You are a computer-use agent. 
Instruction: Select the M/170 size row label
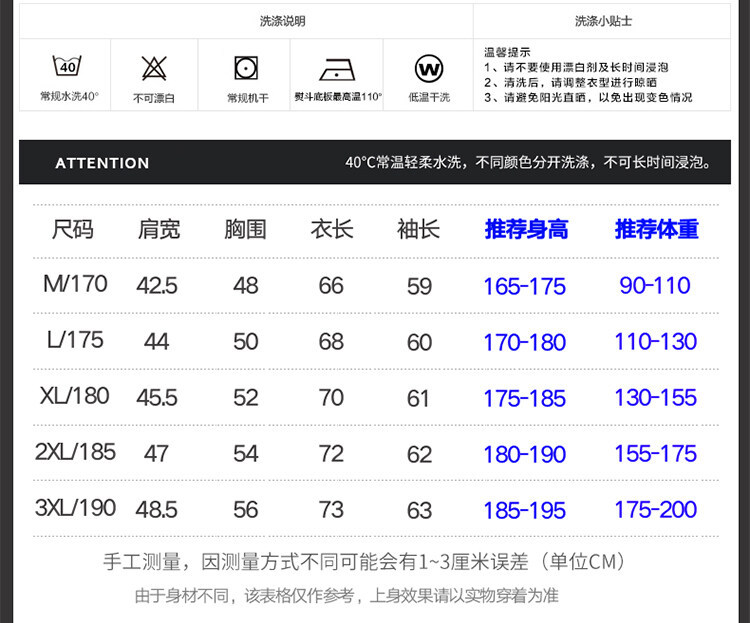coord(75,284)
